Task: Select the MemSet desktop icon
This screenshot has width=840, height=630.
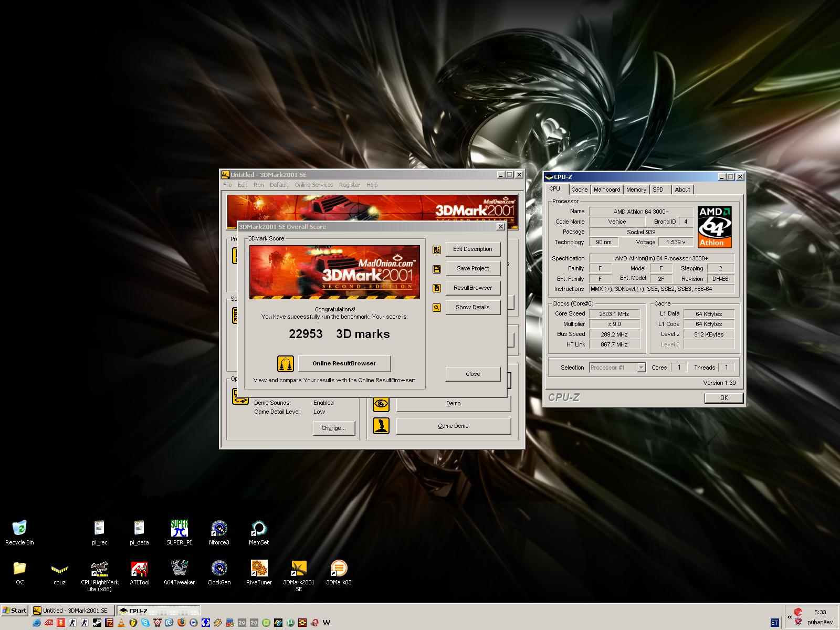Action: coord(259,532)
